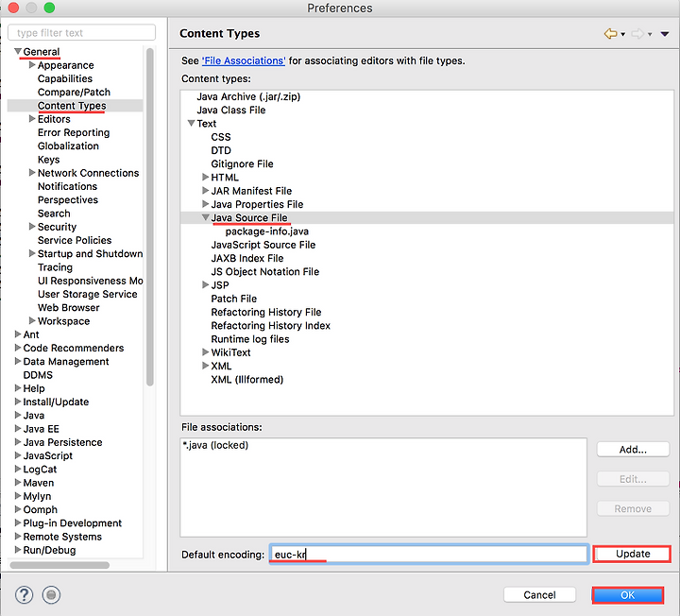Click the forward navigation arrow icon
Viewport: 680px width, 616px height.
pyautogui.click(x=637, y=34)
